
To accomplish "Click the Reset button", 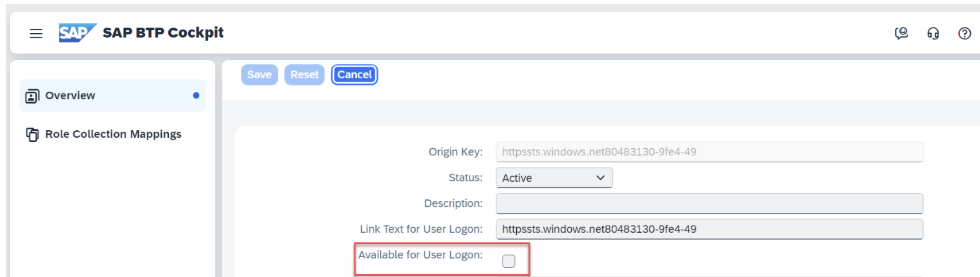I will click(305, 75).
